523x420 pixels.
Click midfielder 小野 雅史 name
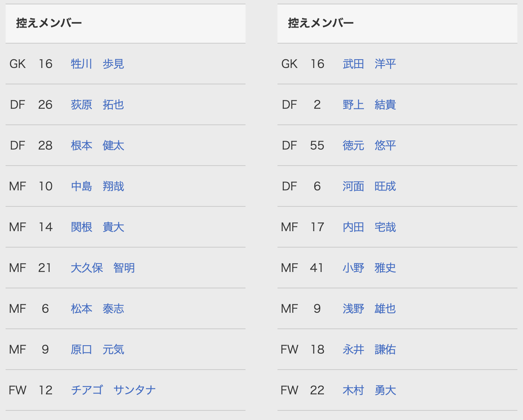click(x=369, y=268)
